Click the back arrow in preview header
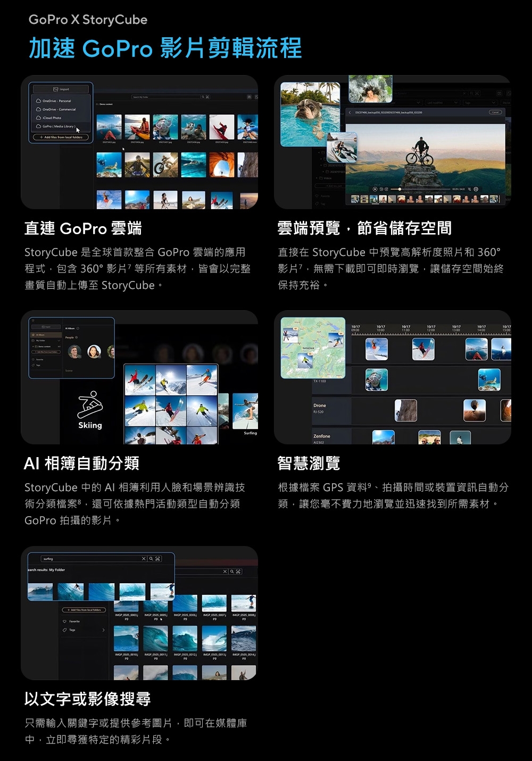532x761 pixels. tap(350, 112)
